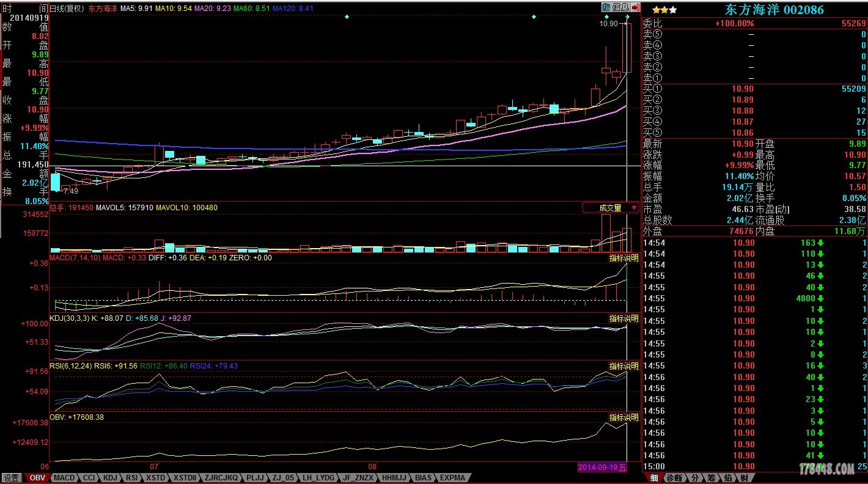Switch to the MACD indicator tab
868x484 pixels.
[x=64, y=478]
